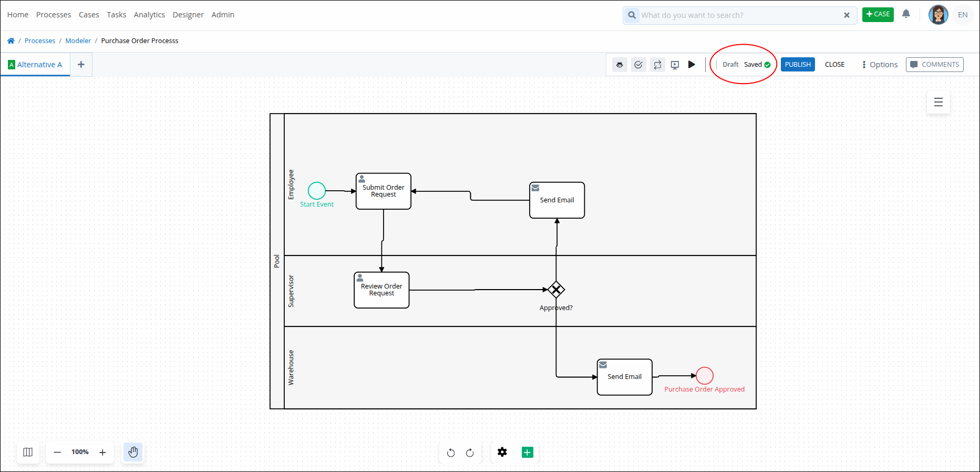The height and width of the screenshot is (472, 980).
Task: Click the black play run icon
Action: pos(692,64)
